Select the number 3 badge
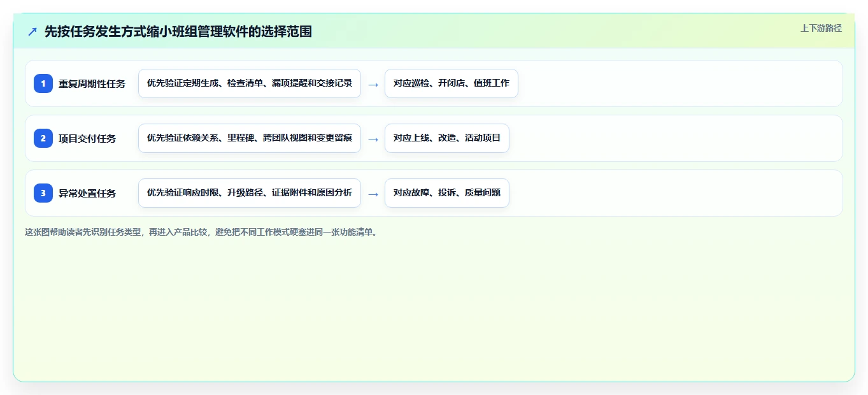 pos(43,193)
